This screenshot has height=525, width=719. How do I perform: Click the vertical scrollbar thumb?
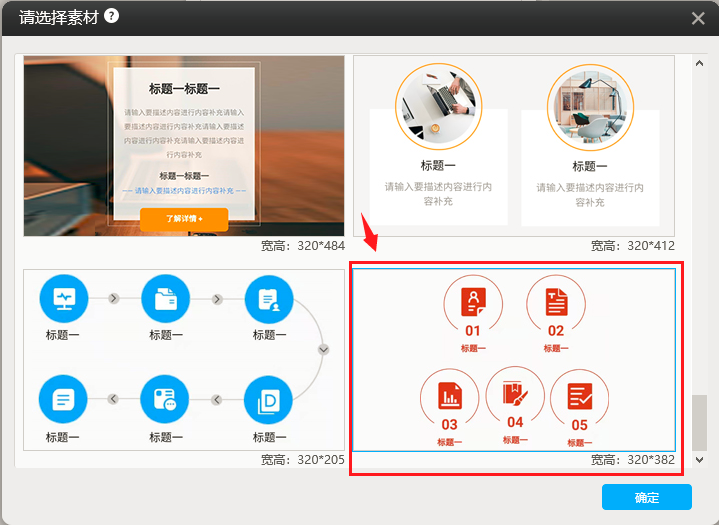coord(699,423)
